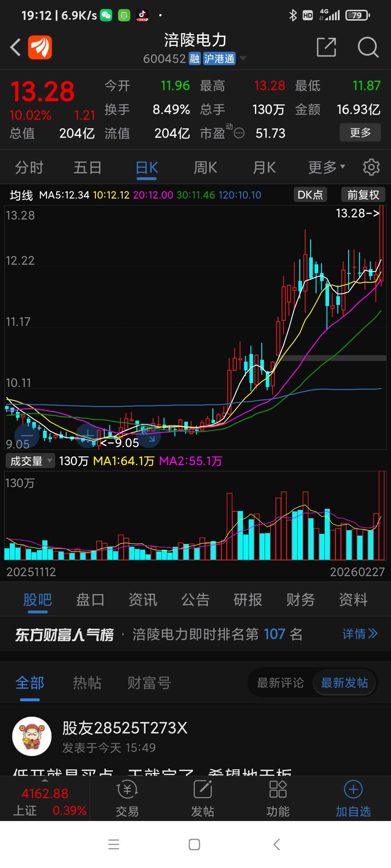Tap the battery indicator in status bar
The width and height of the screenshot is (391, 868).
pos(358,15)
